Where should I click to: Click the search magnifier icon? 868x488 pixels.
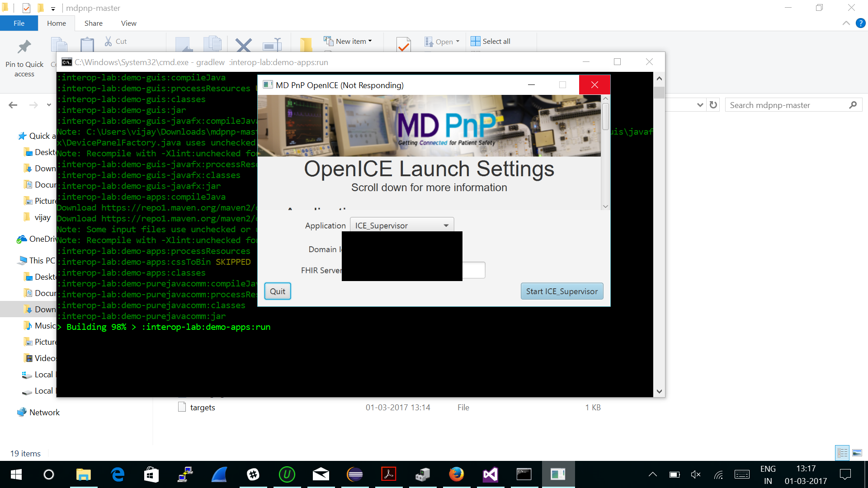point(853,105)
